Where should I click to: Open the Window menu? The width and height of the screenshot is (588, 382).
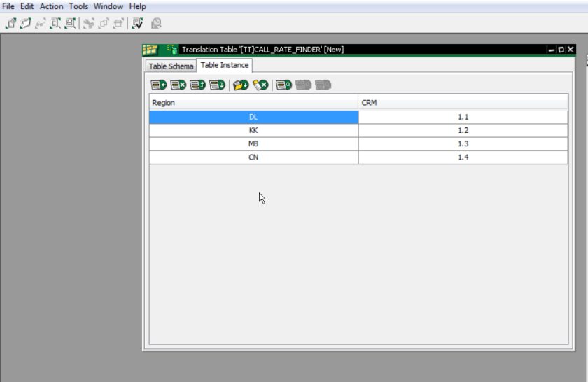point(108,6)
